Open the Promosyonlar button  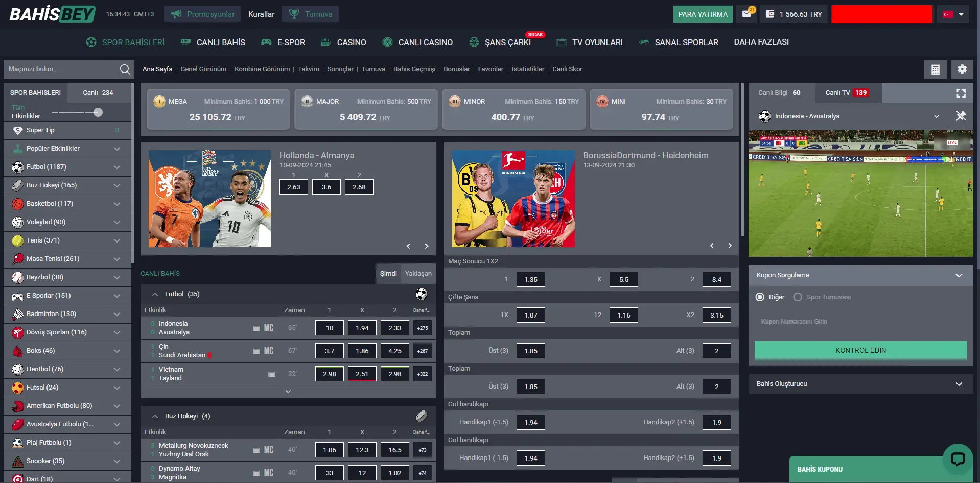click(202, 14)
